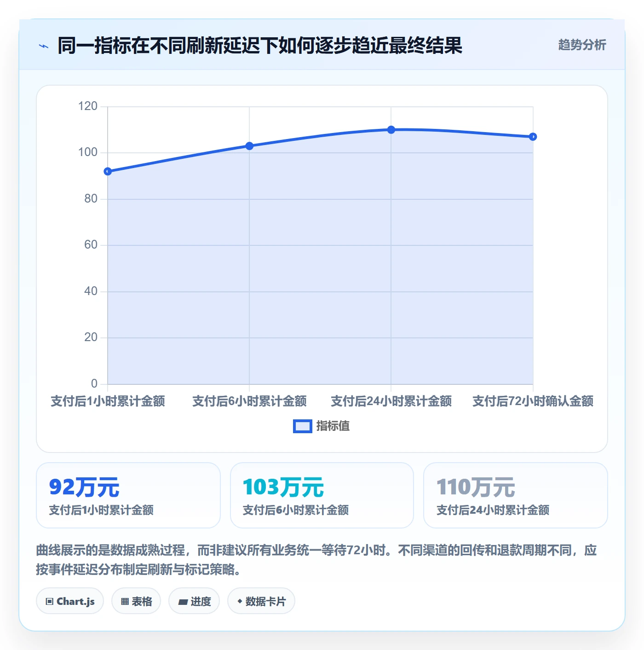Click the 92万元 data card
644x650 pixels.
click(128, 495)
